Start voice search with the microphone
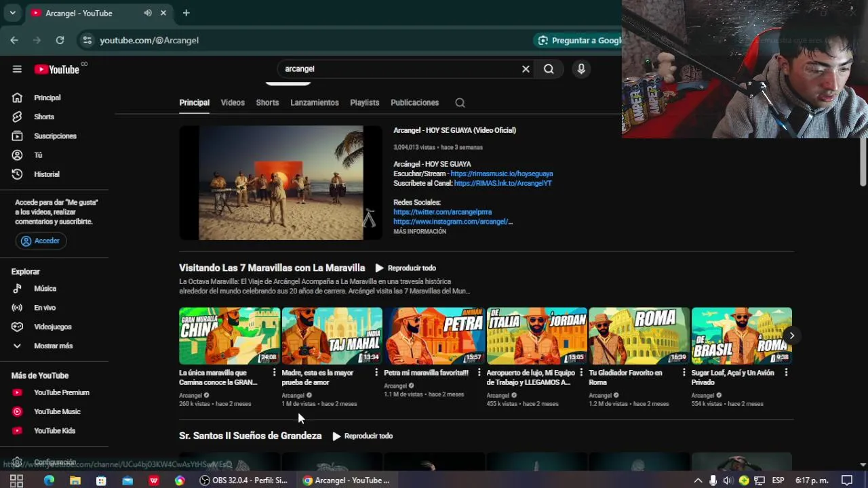 point(581,68)
